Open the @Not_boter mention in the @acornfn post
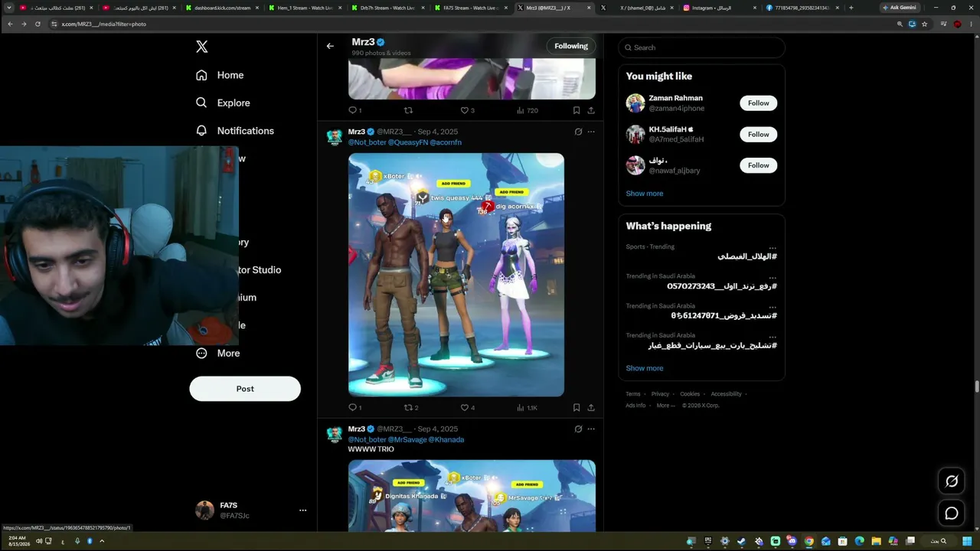 (x=367, y=142)
